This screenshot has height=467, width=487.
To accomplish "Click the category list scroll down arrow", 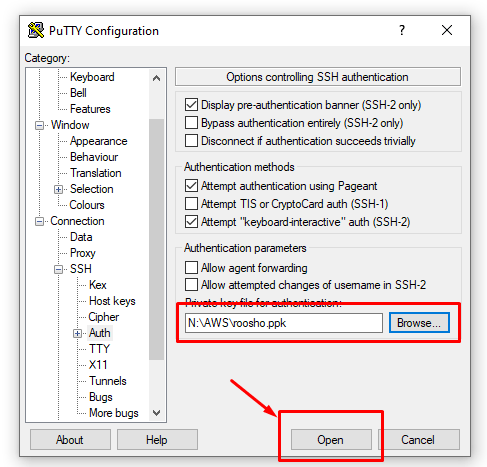I will 156,413.
